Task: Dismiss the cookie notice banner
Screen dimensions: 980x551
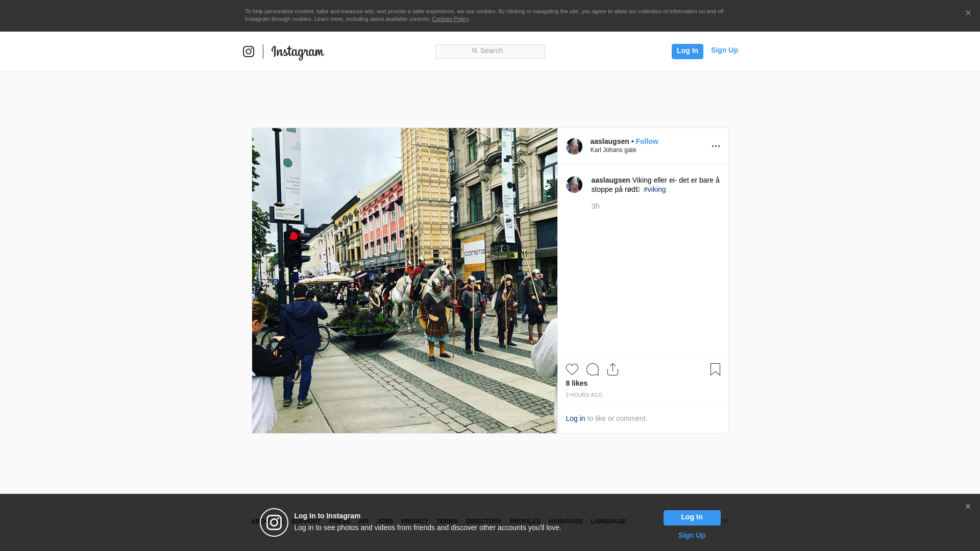Action: 968,13
